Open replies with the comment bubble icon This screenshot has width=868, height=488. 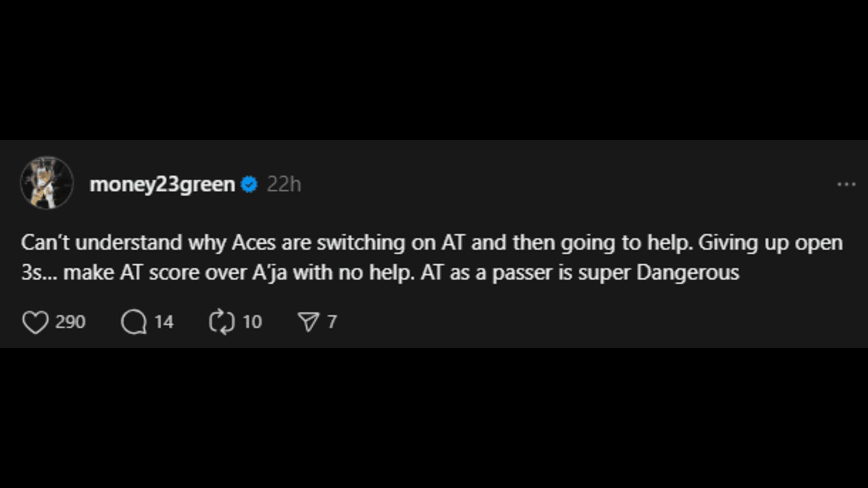134,322
